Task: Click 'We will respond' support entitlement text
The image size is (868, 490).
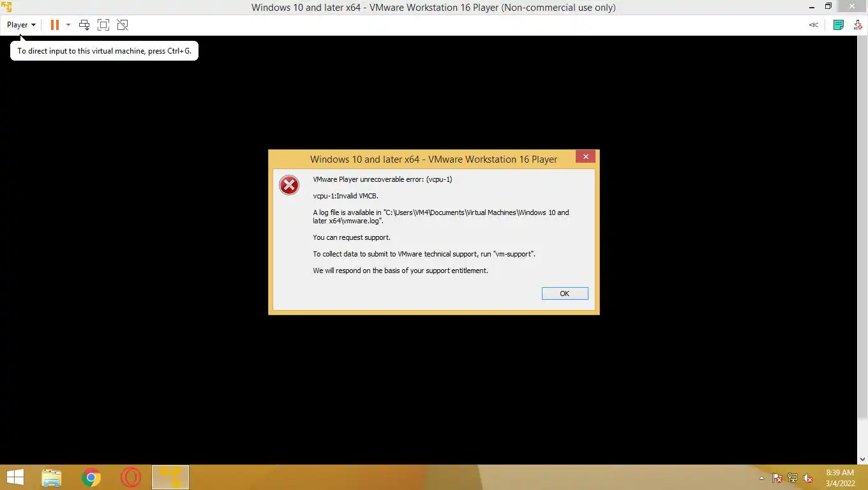Action: coord(400,271)
